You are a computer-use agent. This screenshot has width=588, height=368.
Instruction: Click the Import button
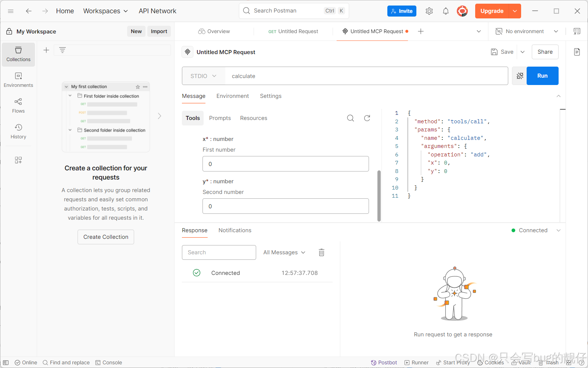(159, 31)
